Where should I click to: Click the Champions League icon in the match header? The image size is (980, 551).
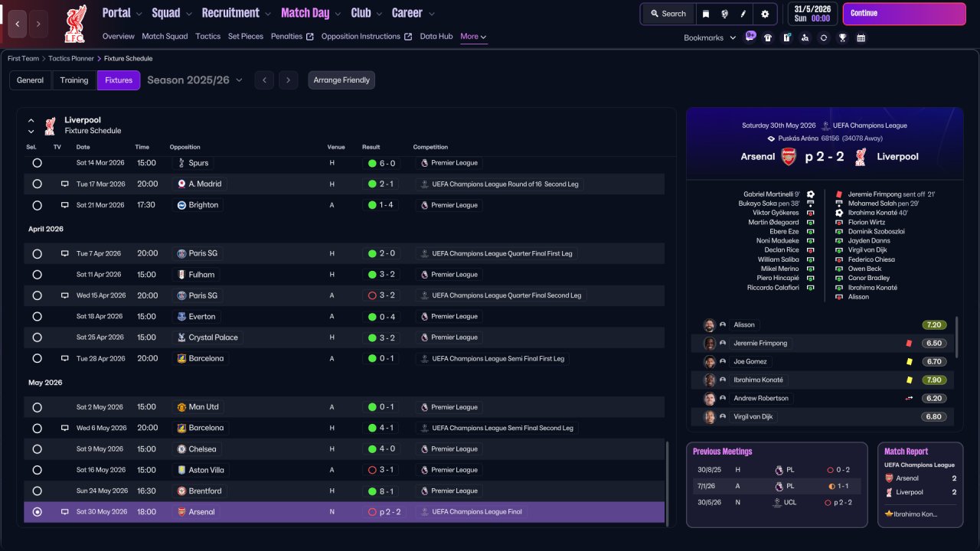click(826, 126)
